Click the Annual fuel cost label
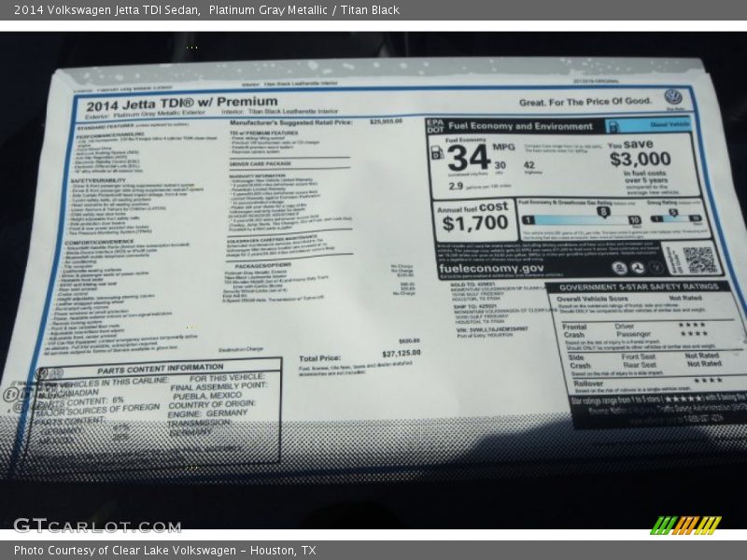 coord(472,207)
